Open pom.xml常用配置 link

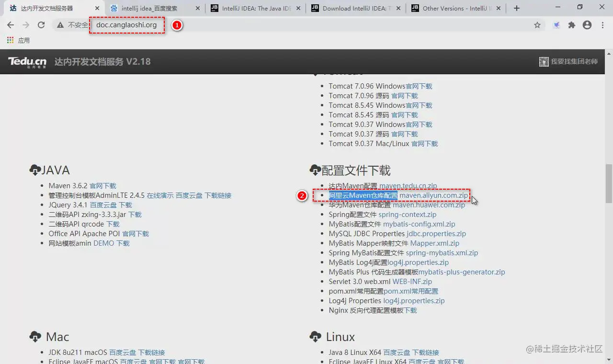(411, 291)
